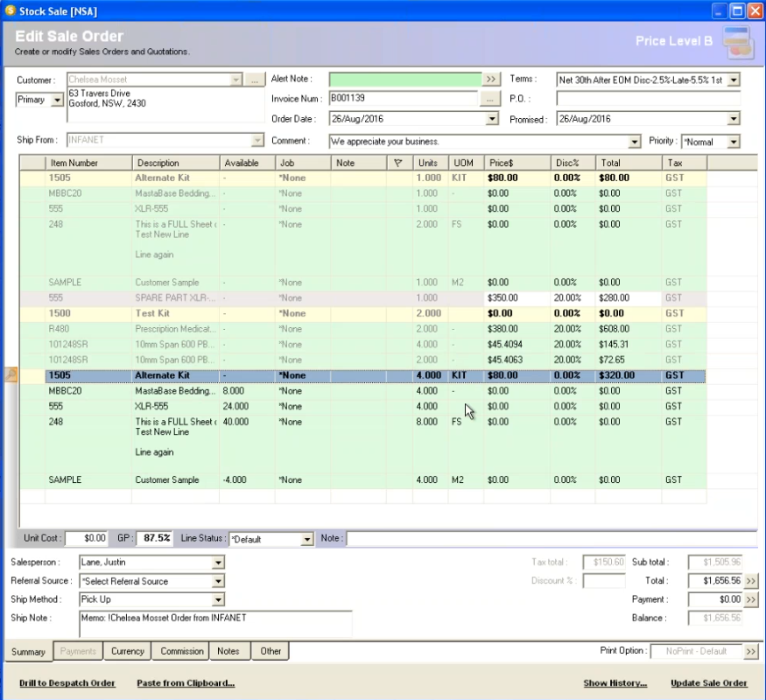
Task: Click the credit card icon in header
Action: (x=738, y=43)
